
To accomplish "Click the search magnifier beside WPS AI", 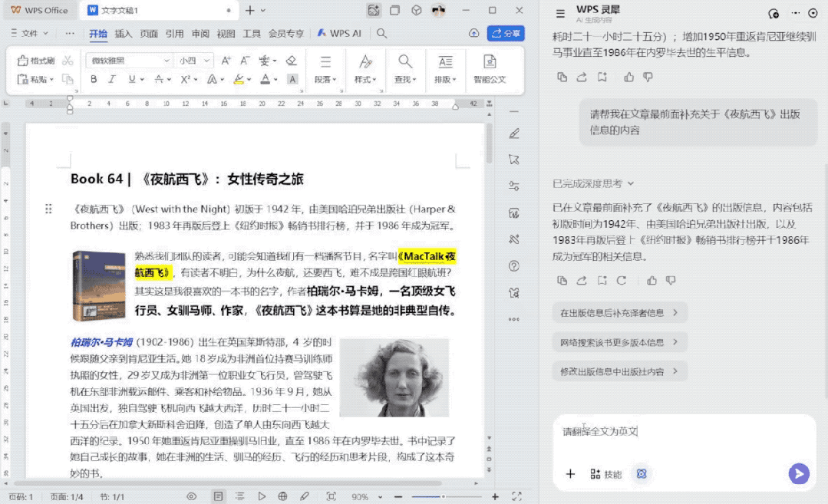I will coord(381,33).
